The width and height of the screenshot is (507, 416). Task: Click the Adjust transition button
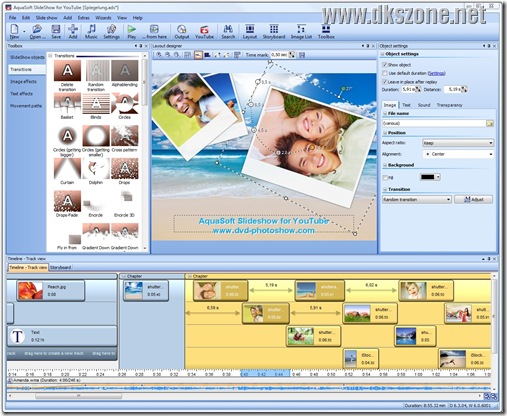coord(474,200)
